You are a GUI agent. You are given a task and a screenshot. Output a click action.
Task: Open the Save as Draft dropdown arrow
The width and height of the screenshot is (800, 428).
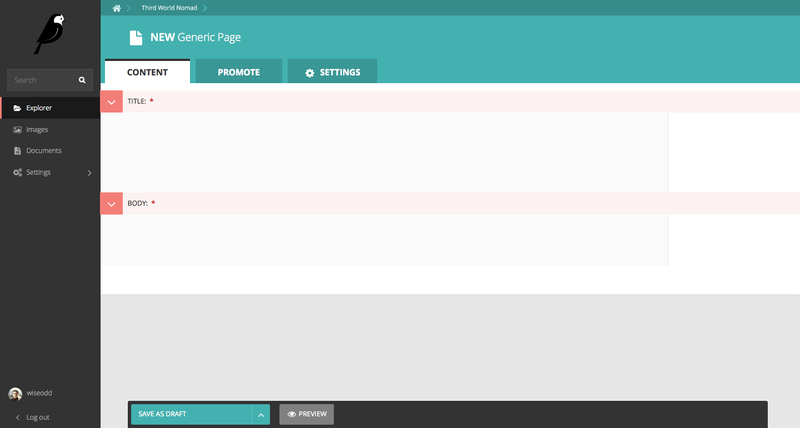[x=260, y=414]
